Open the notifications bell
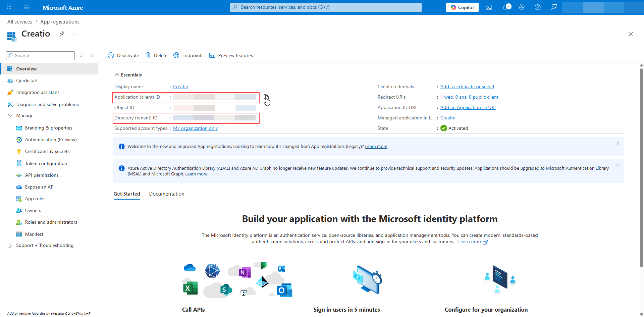This screenshot has width=644, height=317. pos(506,7)
